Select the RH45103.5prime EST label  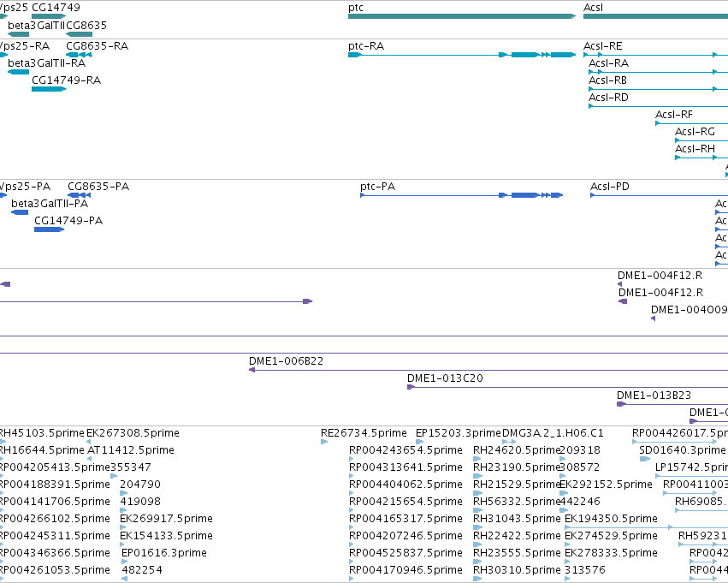pyautogui.click(x=41, y=433)
